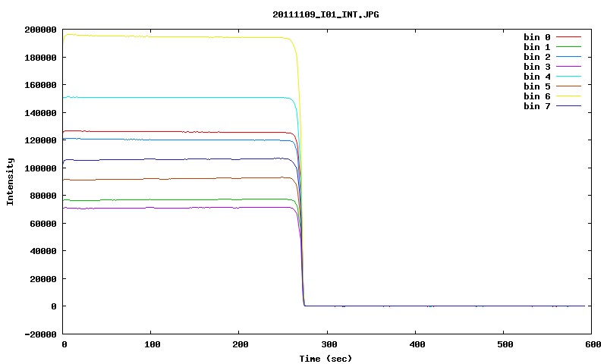607x364 pixels.
Task: Click the green bin 1 curve plateau near 77000
Action: point(175,199)
